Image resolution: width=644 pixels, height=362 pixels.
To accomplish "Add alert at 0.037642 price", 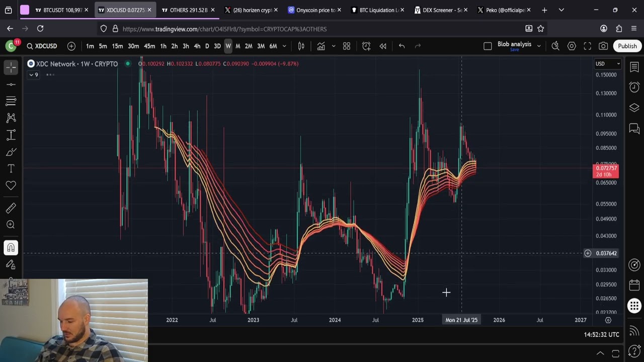I will [x=588, y=253].
